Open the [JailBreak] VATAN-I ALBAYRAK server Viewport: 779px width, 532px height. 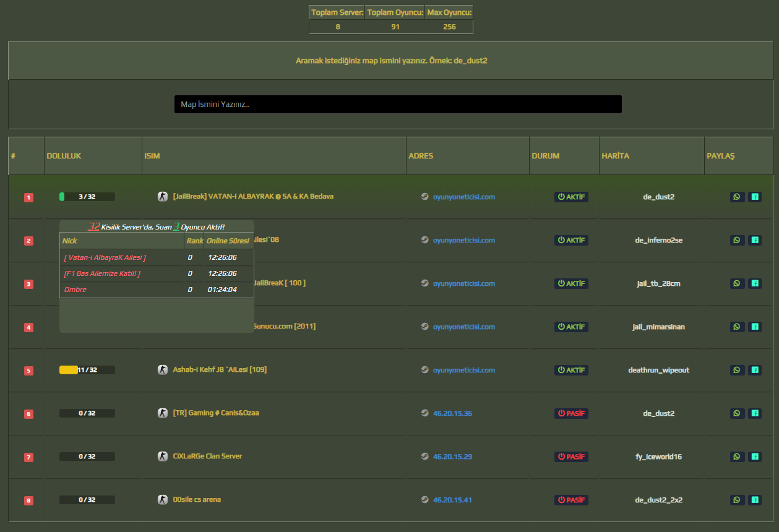click(253, 196)
